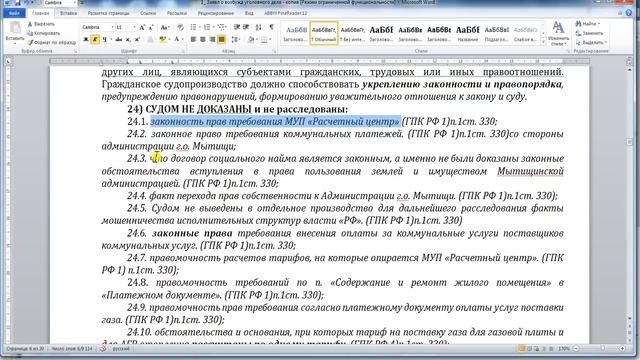Open the File (Файл) tab

pyautogui.click(x=14, y=13)
